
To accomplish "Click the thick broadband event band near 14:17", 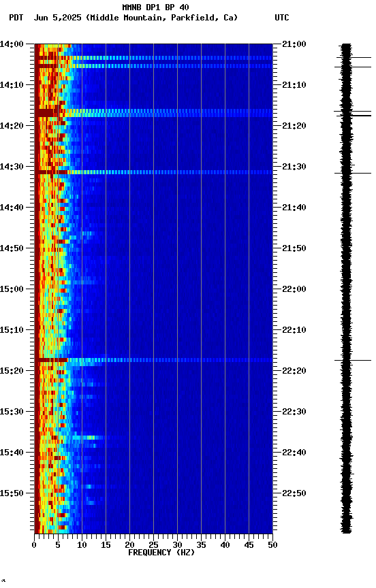I will click(153, 113).
